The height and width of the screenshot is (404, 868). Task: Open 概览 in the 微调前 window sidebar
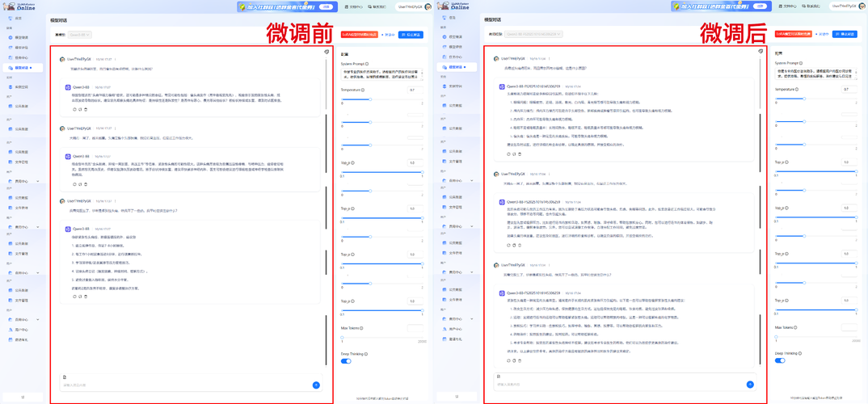pos(19,19)
